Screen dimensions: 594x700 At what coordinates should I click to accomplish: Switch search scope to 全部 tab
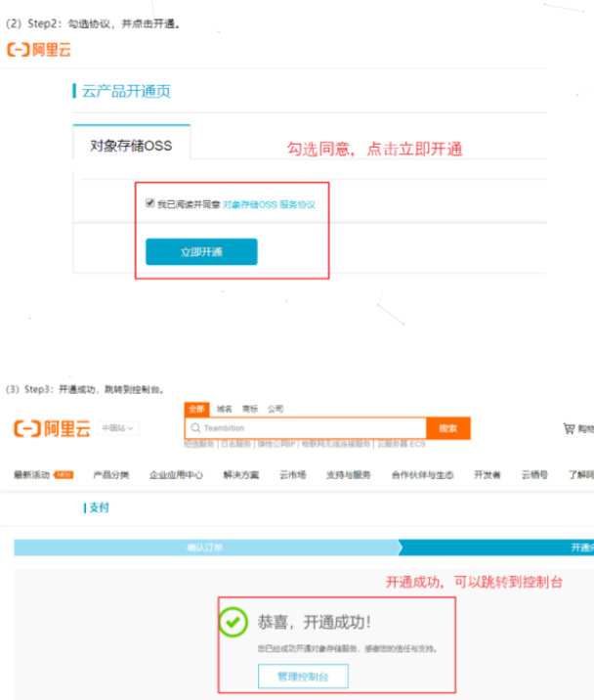tap(196, 409)
